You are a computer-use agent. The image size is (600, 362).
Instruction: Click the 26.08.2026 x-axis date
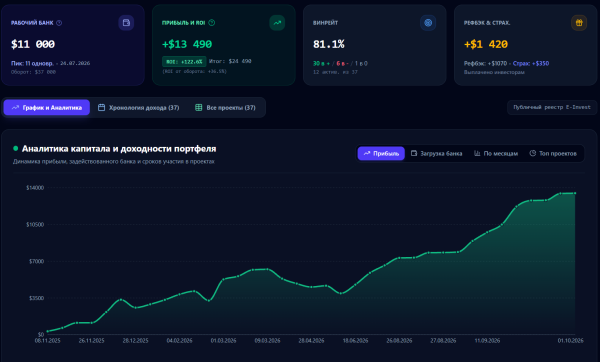coord(399,341)
